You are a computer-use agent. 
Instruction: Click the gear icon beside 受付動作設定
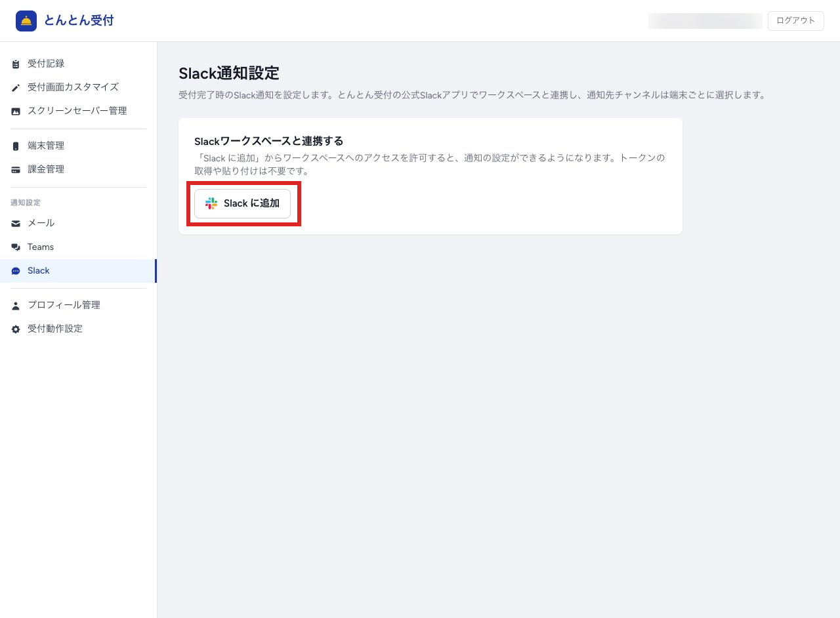pyautogui.click(x=16, y=329)
